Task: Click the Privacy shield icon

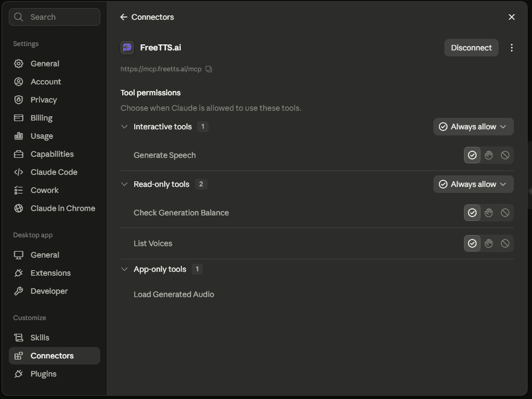Action: click(19, 100)
